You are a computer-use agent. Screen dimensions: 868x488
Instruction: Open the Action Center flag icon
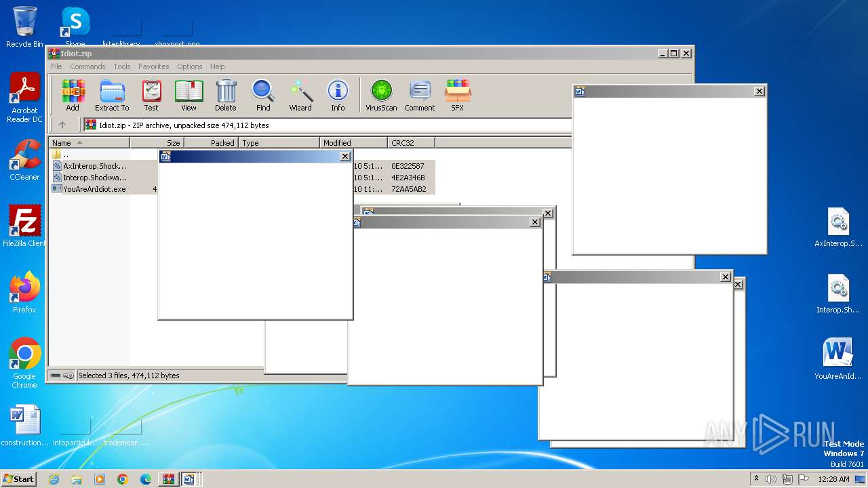point(804,479)
